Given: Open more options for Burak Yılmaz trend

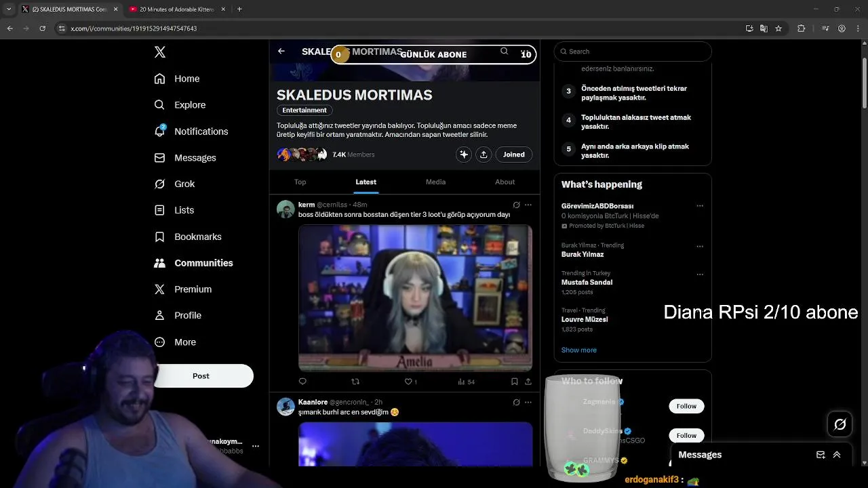Looking at the screenshot, I should pyautogui.click(x=700, y=246).
